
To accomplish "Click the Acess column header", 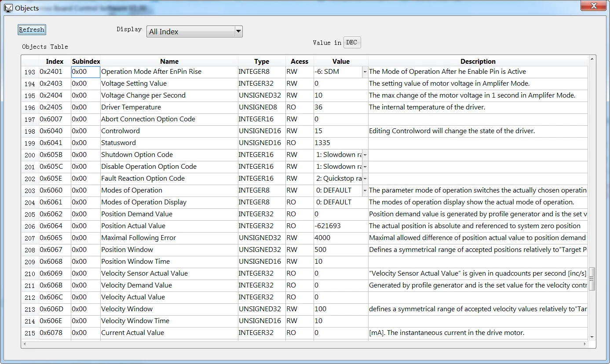I will [x=300, y=62].
